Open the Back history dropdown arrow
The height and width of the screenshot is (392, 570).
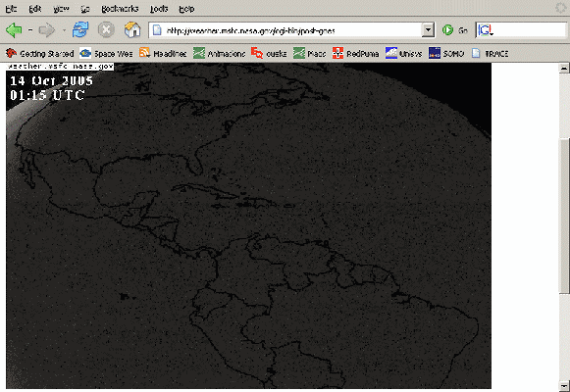coord(30,30)
